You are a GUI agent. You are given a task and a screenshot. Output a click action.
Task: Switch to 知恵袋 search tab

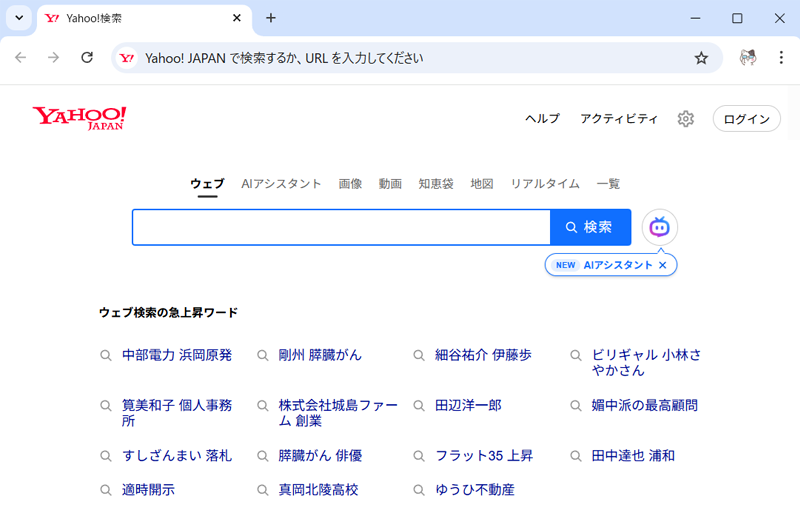(436, 184)
